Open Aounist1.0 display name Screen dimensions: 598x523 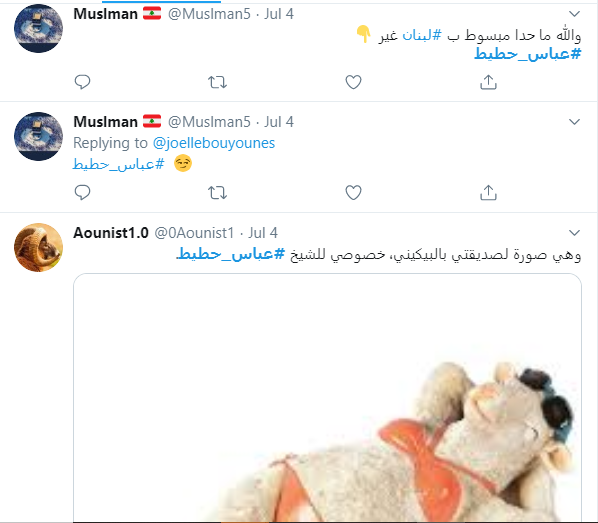(x=111, y=233)
